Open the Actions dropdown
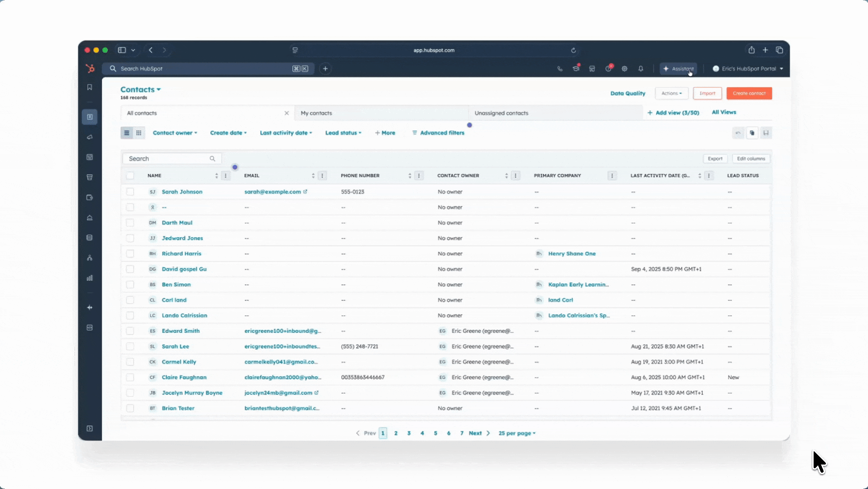Screen dimensions: 868x489 point(671,93)
